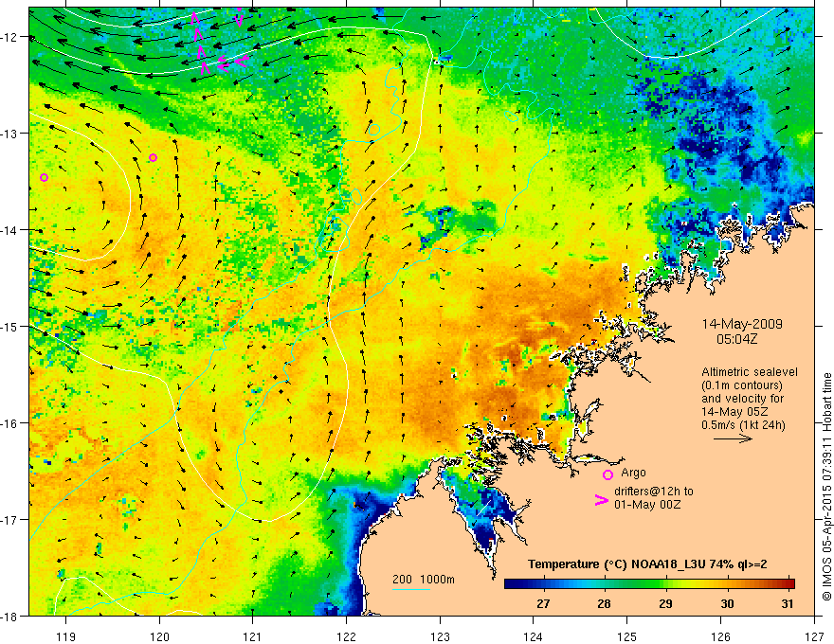Click the -17 latitude axis label
The image size is (834, 644).
coord(10,519)
